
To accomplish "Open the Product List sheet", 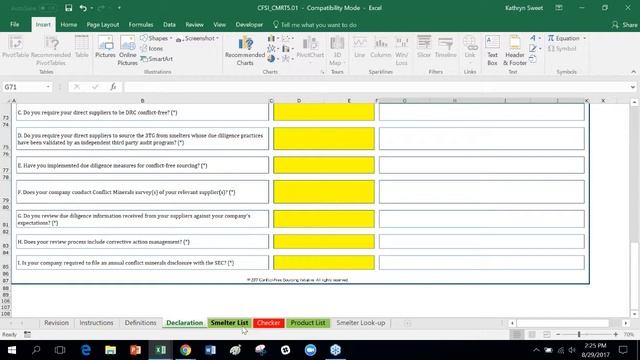I will pos(308,322).
